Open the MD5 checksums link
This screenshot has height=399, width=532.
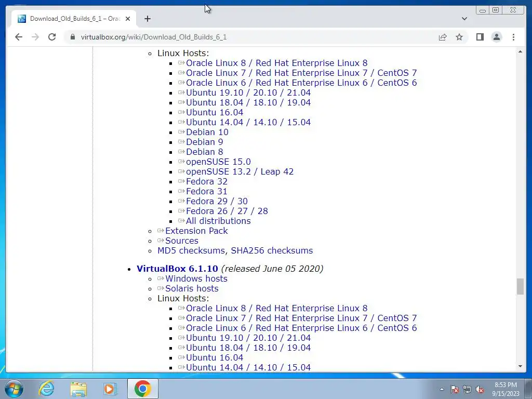pos(191,250)
